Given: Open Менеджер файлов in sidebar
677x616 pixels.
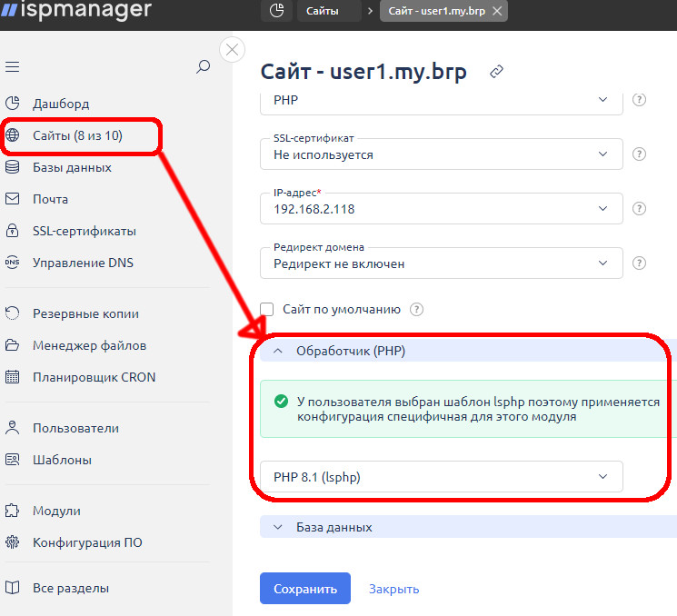Looking at the screenshot, I should point(89,345).
